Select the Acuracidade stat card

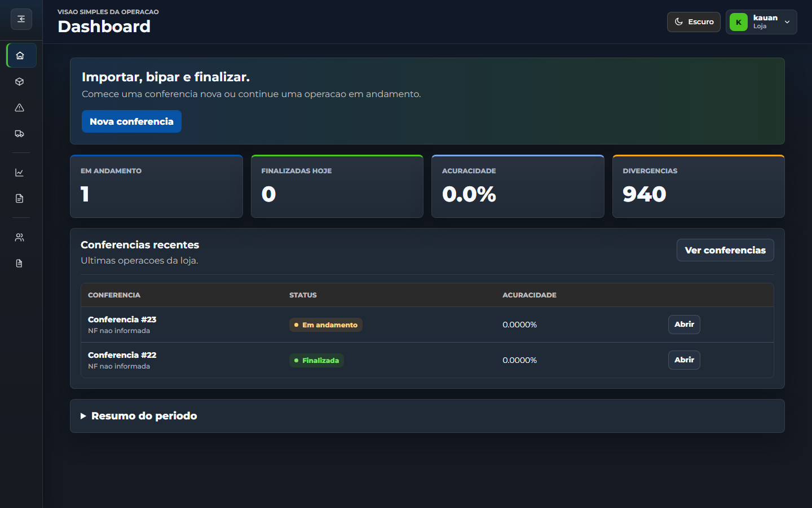(518, 186)
